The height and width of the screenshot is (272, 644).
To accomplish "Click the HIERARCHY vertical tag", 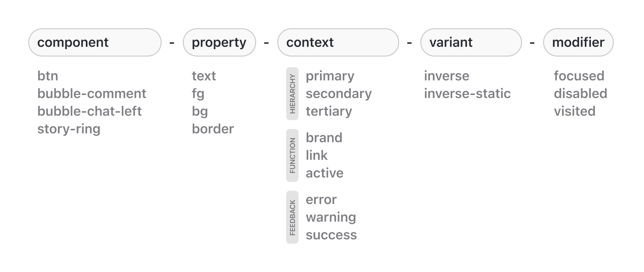I will coord(292,94).
